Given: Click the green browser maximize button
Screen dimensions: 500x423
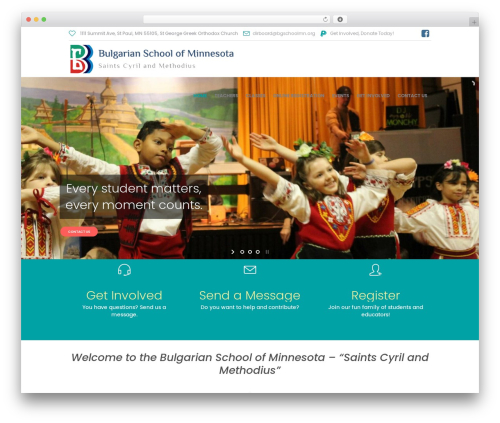Looking at the screenshot, I should click(x=44, y=19).
